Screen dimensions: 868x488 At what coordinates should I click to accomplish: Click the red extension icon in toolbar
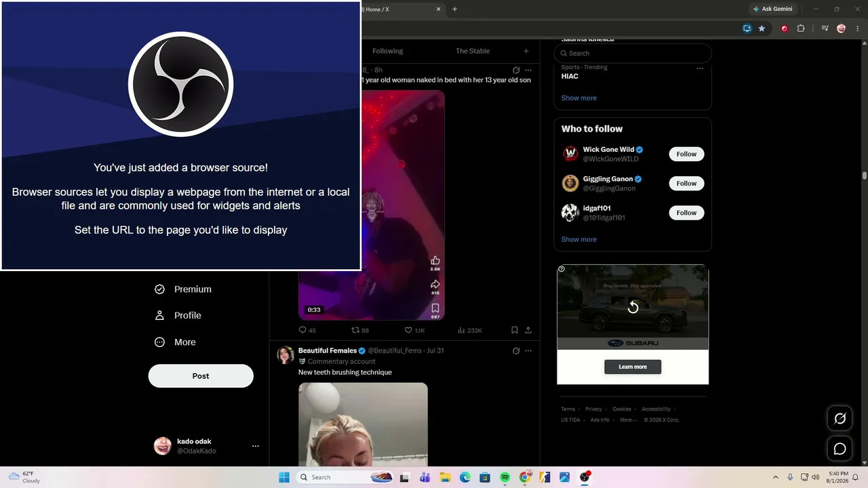pyautogui.click(x=785, y=28)
